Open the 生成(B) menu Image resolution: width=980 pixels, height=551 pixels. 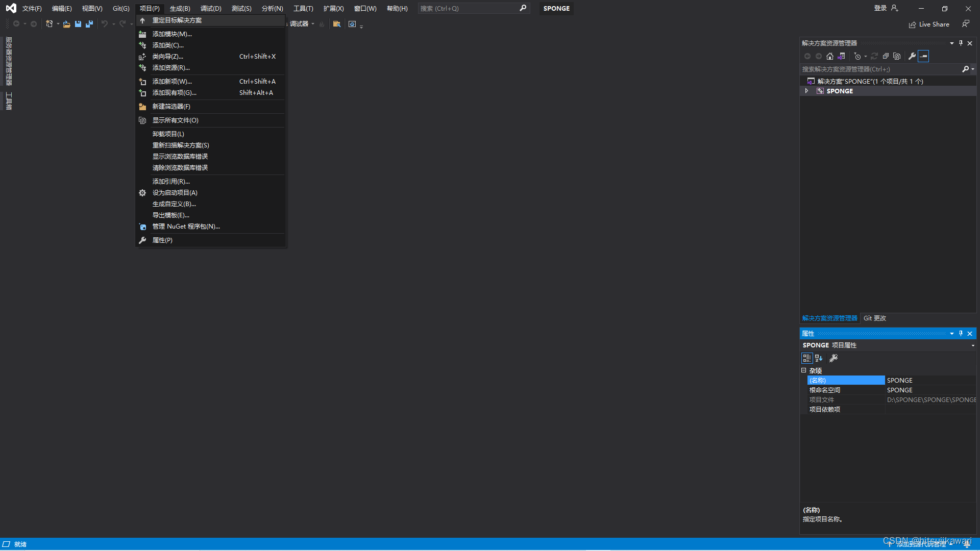click(180, 8)
